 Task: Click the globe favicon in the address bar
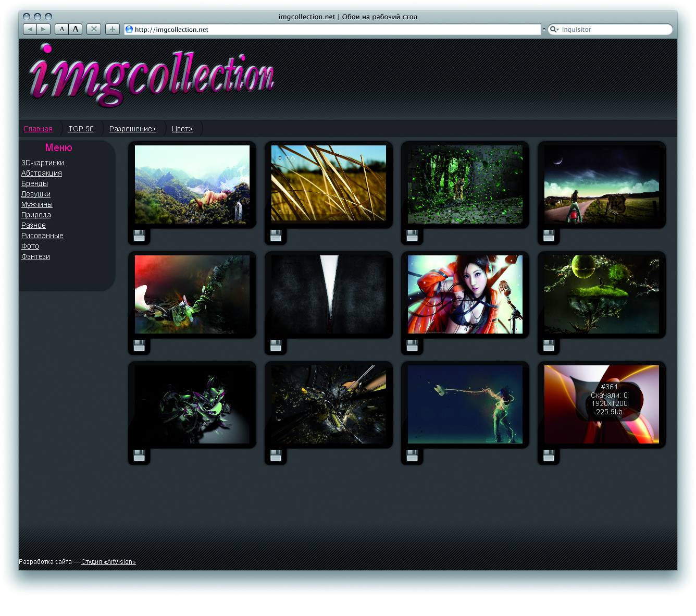pos(129,29)
